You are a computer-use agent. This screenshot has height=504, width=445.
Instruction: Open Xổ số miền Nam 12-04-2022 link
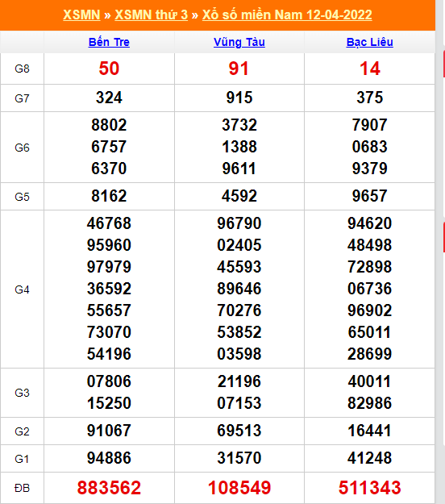click(x=287, y=15)
